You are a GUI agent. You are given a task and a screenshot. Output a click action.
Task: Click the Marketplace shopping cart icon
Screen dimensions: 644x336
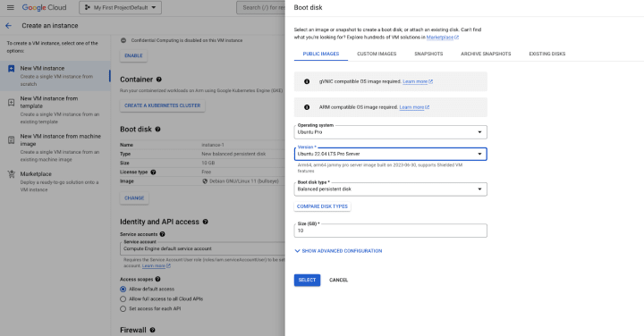coord(12,174)
